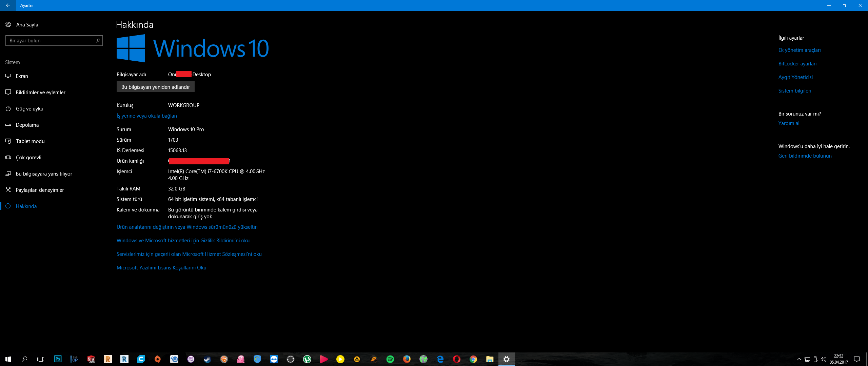This screenshot has width=868, height=366.
Task: Open the Windows Start menu
Action: point(8,359)
